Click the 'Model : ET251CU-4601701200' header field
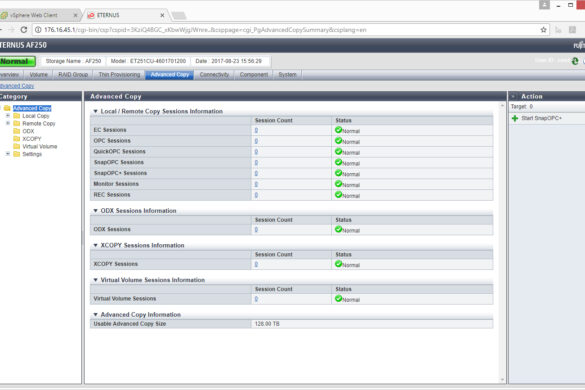 coord(148,61)
